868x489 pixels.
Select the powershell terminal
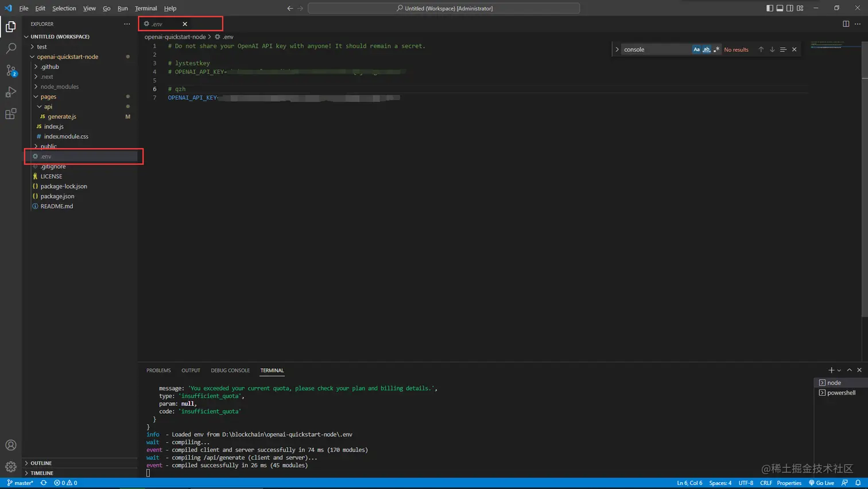[x=840, y=393]
